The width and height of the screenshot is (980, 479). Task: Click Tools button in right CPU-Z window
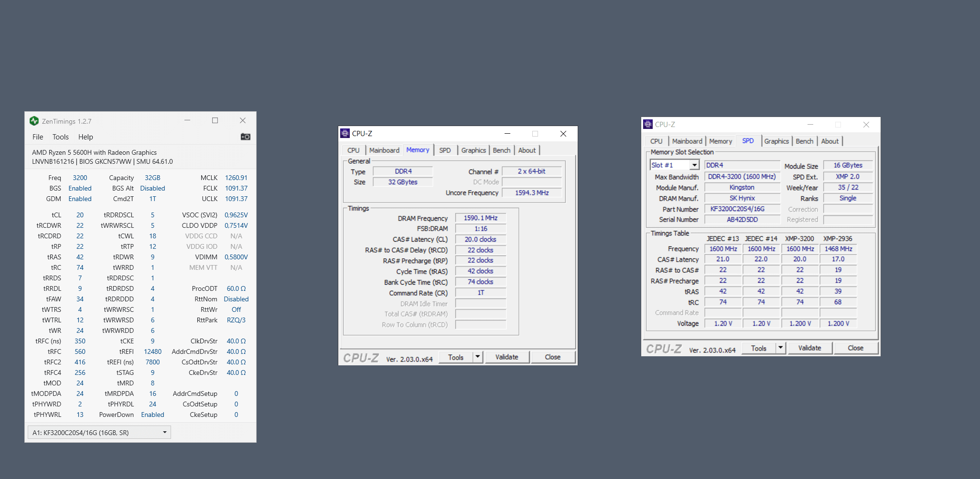click(759, 348)
